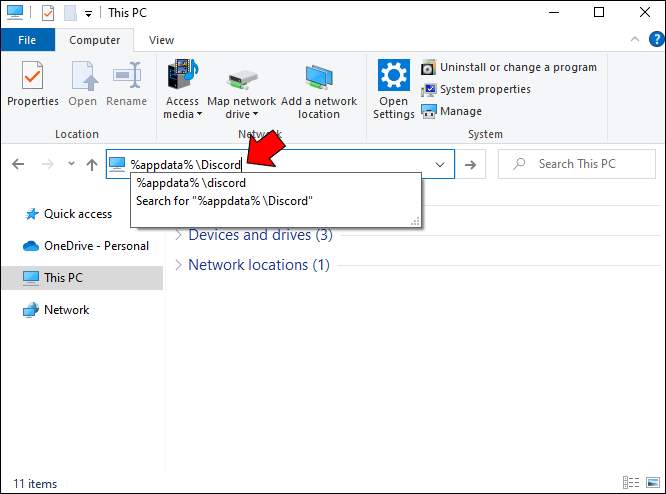Open the Access media menu
The width and height of the screenshot is (666, 494).
(182, 89)
